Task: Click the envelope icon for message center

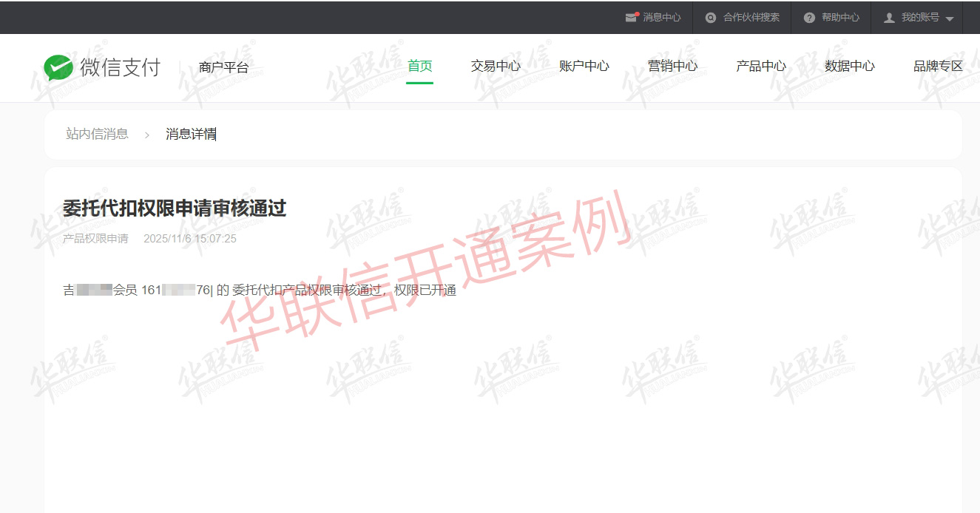Action: tap(631, 17)
